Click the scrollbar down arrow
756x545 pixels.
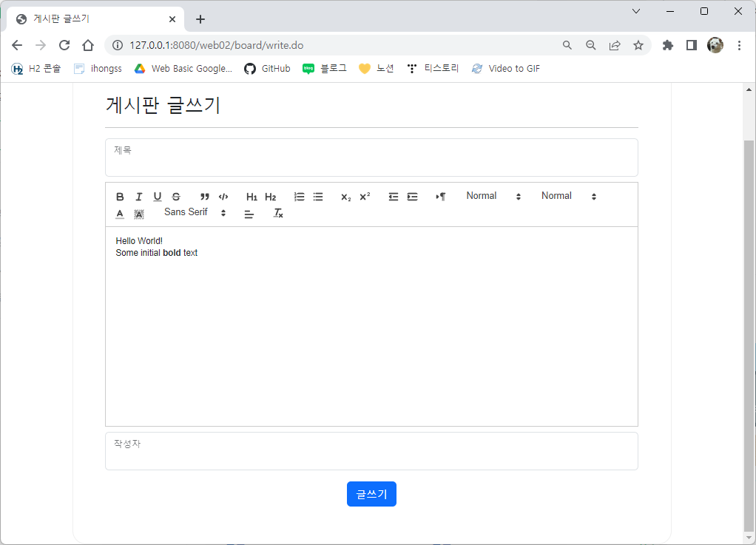click(x=749, y=538)
